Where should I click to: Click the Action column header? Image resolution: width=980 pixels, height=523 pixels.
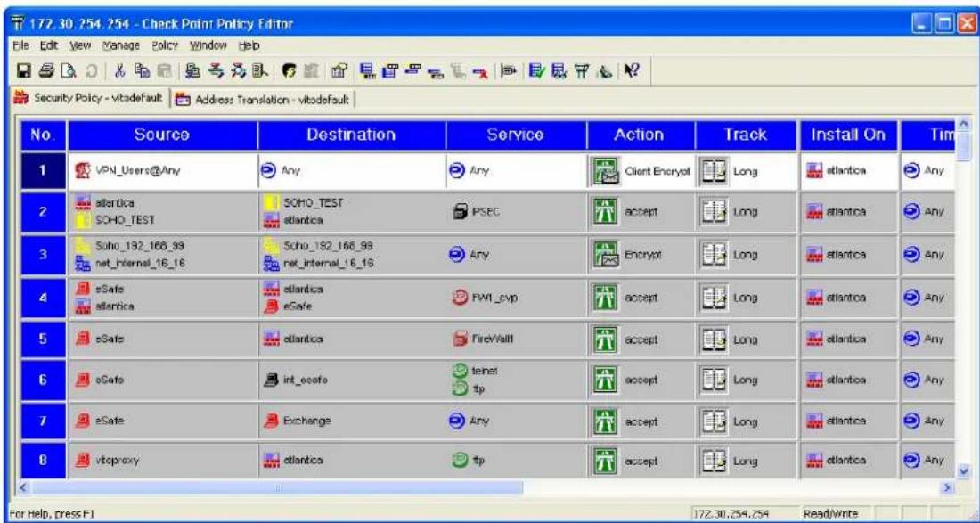[x=641, y=135]
